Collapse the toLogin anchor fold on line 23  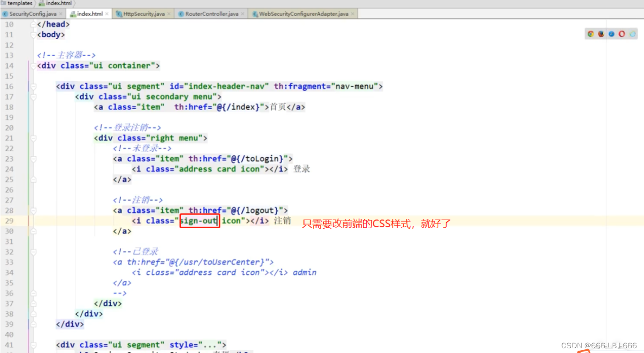point(33,159)
